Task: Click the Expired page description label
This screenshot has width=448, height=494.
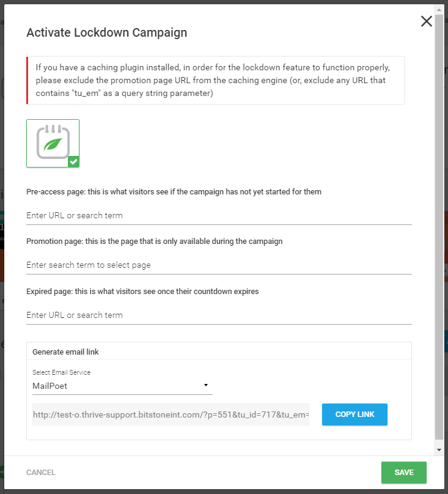Action: click(142, 292)
